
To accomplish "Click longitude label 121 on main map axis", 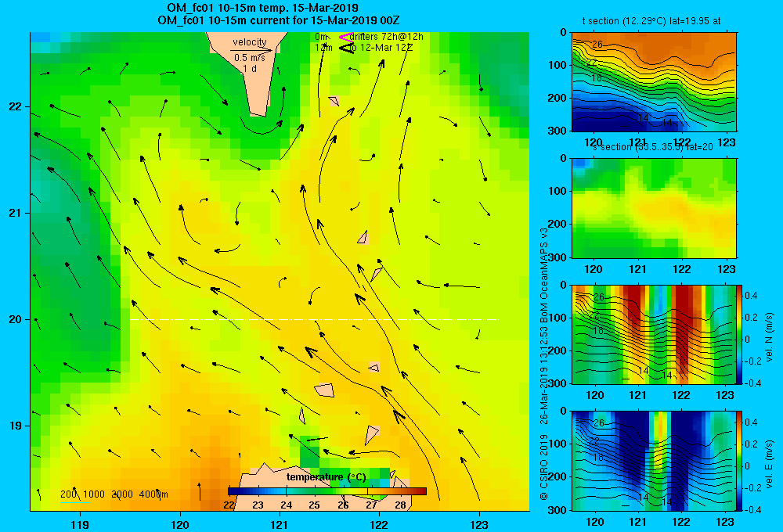I will click(280, 524).
